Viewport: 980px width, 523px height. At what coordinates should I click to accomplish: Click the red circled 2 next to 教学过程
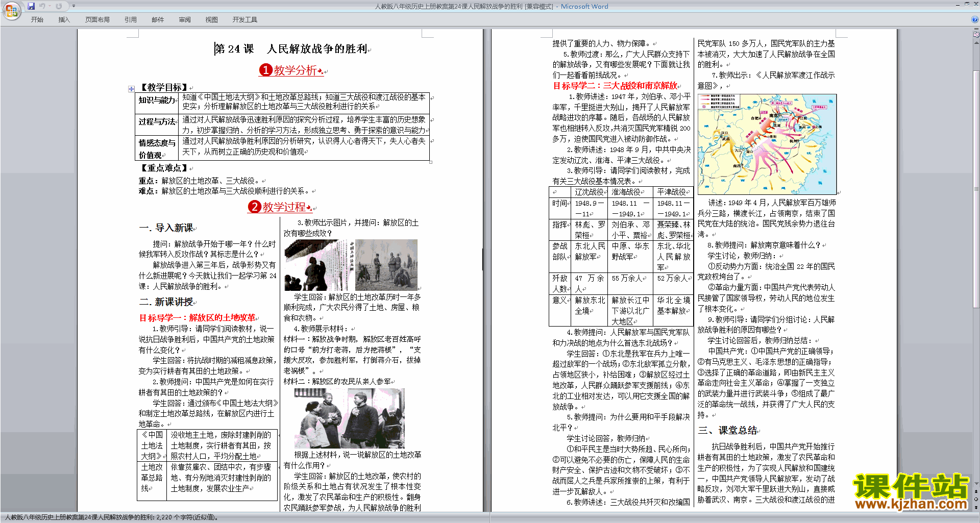click(254, 207)
